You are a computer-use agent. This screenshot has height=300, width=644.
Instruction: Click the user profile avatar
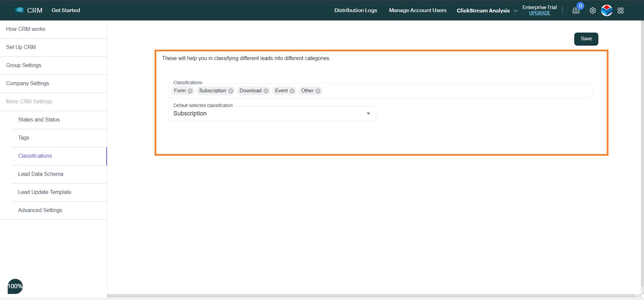(x=607, y=10)
